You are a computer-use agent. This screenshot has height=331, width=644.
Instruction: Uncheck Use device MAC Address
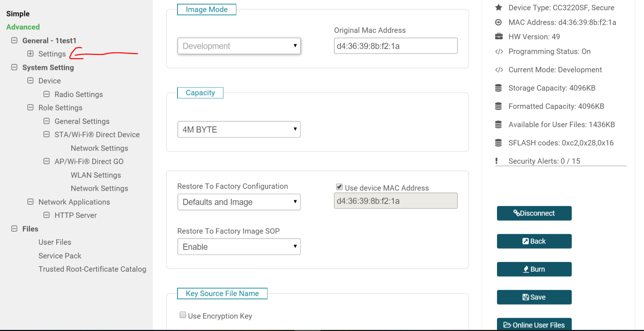339,187
